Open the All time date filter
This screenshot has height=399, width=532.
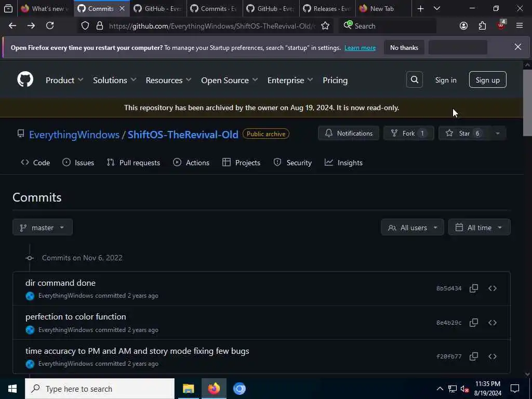[x=479, y=228]
